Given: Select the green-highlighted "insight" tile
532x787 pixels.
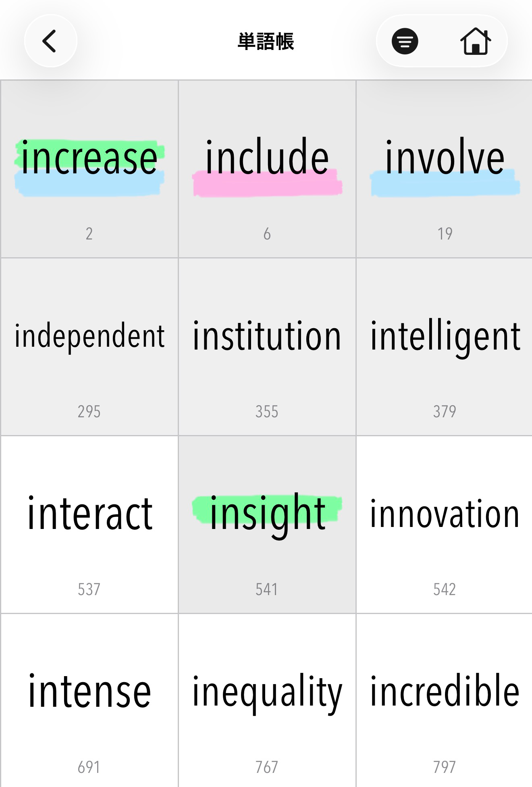Looking at the screenshot, I should point(267,524).
